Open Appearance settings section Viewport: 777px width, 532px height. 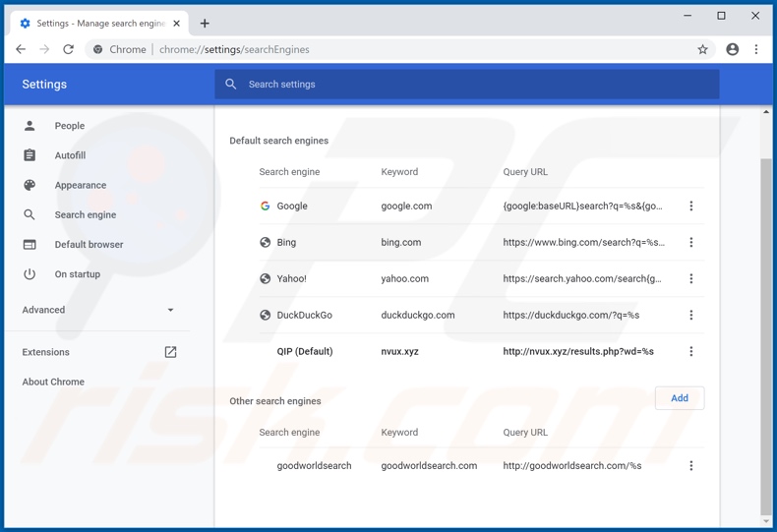(81, 185)
